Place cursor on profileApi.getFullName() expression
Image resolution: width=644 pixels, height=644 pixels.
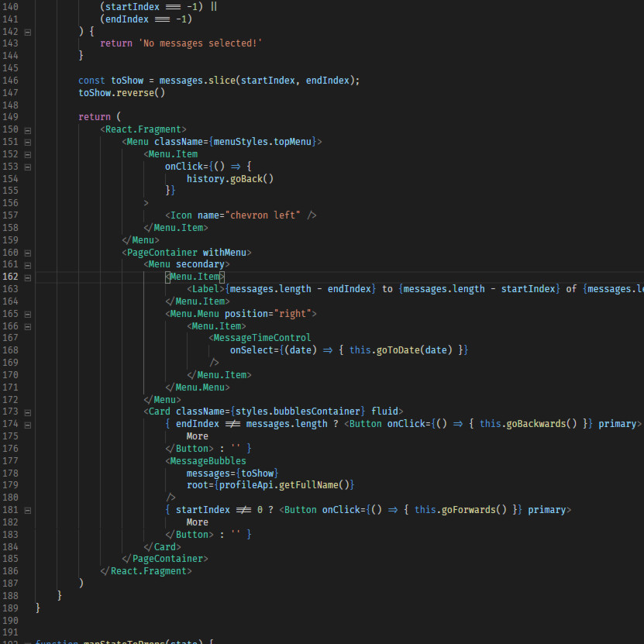tap(285, 485)
